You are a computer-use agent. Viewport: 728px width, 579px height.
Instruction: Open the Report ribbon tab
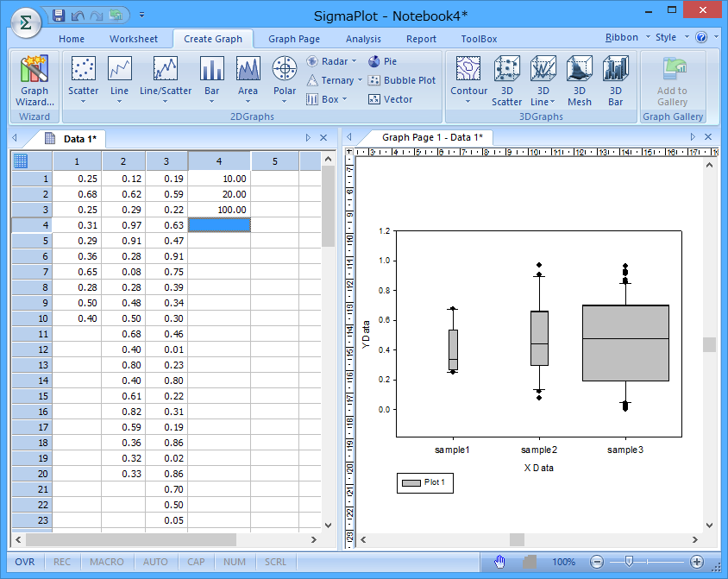coord(421,39)
